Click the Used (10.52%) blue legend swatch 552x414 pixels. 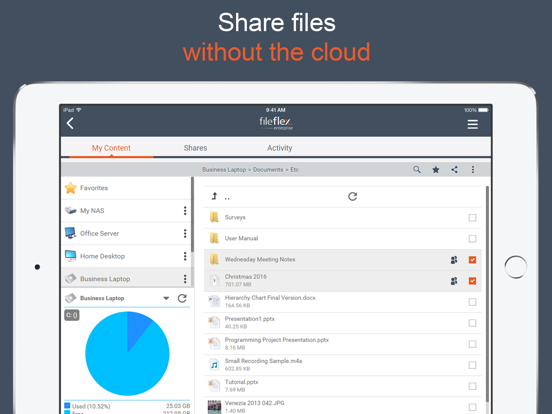(67, 406)
